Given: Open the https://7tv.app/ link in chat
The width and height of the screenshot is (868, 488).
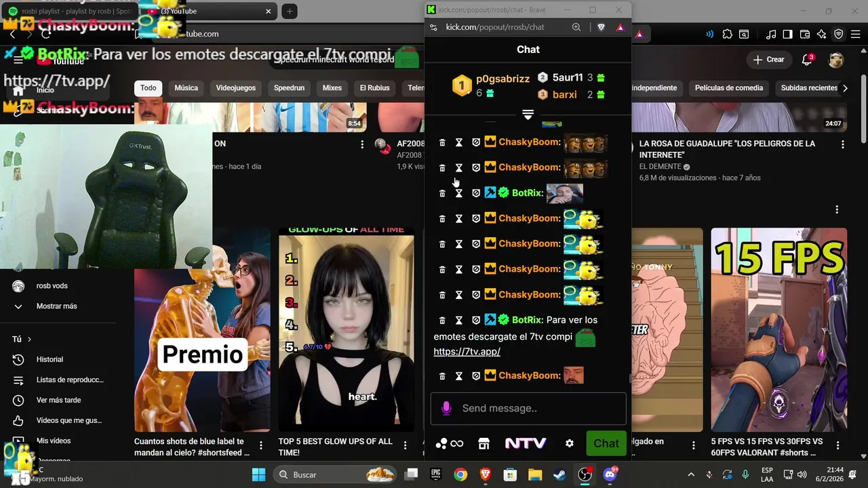Looking at the screenshot, I should (467, 352).
